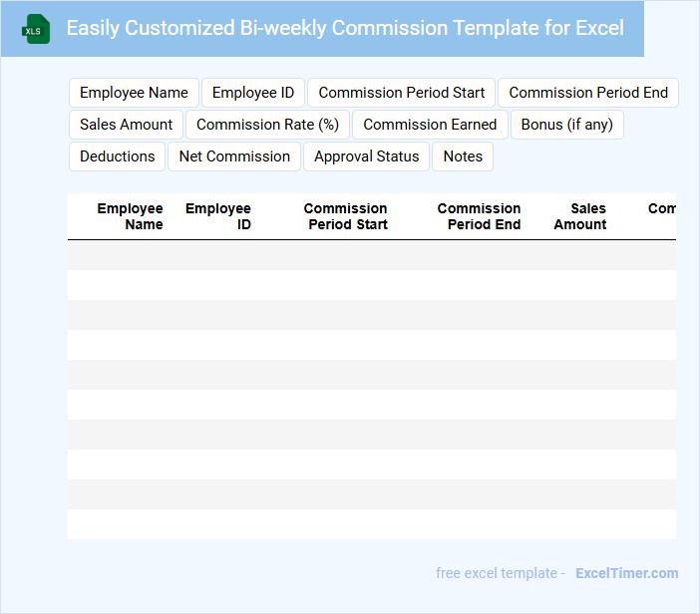Select the Notes tag
This screenshot has width=700, height=614.
tap(463, 156)
